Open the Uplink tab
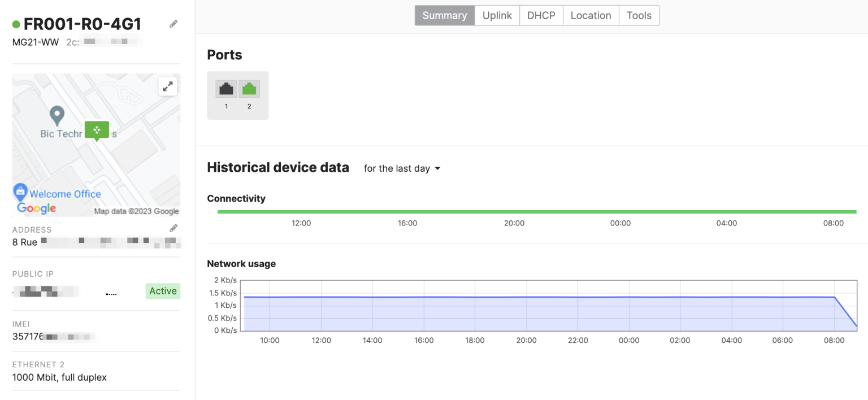The image size is (868, 400). [497, 15]
